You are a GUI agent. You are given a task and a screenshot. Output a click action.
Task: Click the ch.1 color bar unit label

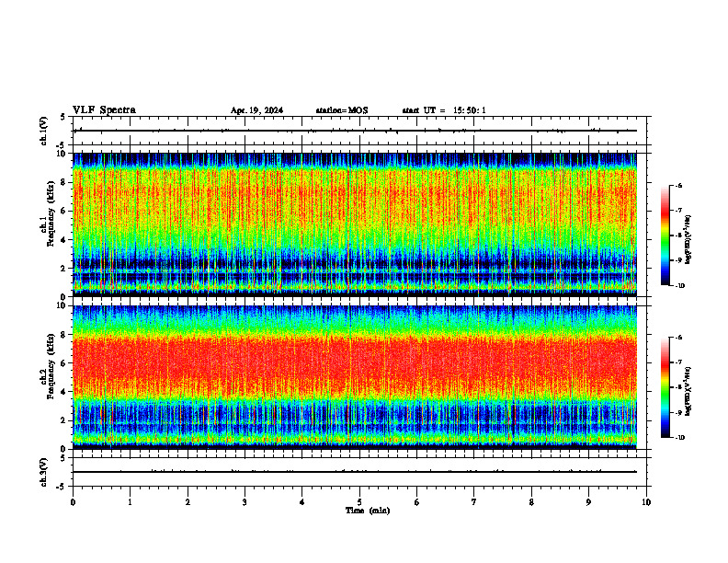click(688, 240)
